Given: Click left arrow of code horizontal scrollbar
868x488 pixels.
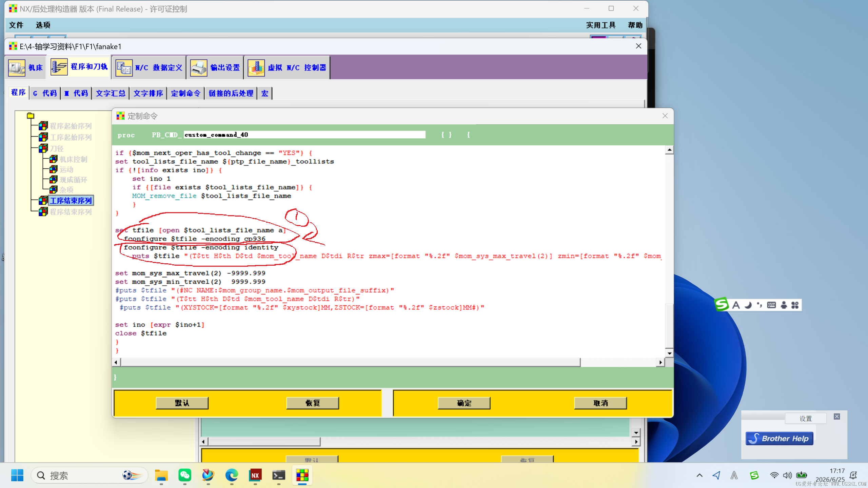Looking at the screenshot, I should click(116, 362).
